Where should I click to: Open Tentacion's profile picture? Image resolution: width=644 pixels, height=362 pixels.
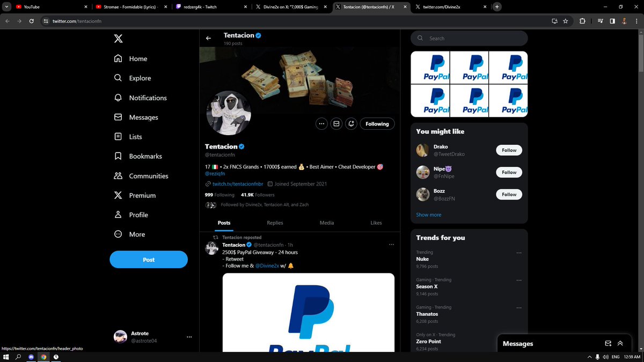tap(229, 113)
